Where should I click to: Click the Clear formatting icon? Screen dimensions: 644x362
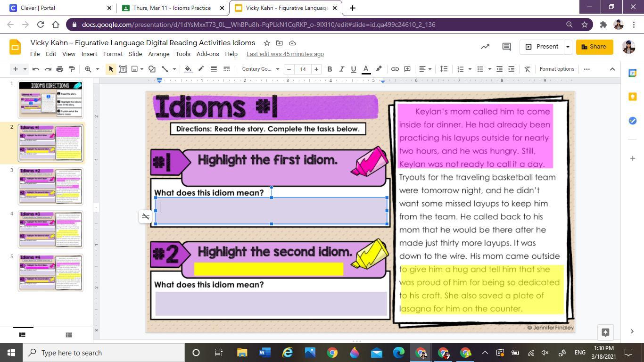(x=528, y=69)
